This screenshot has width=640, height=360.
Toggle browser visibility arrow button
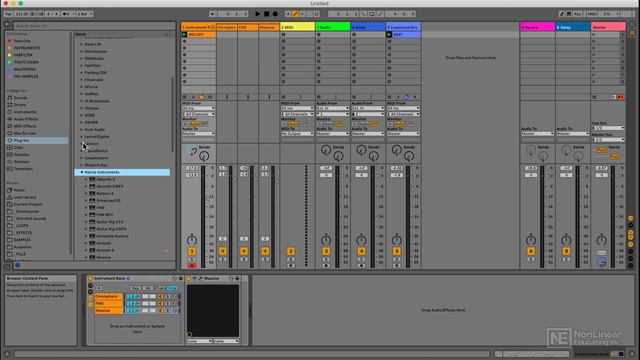(x=7, y=24)
